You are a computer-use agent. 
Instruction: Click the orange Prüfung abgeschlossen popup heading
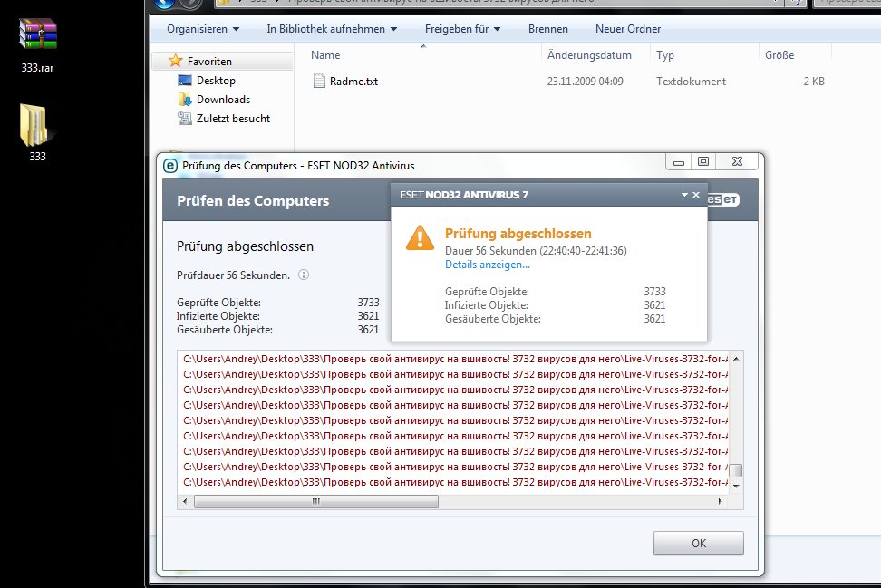tap(518, 234)
